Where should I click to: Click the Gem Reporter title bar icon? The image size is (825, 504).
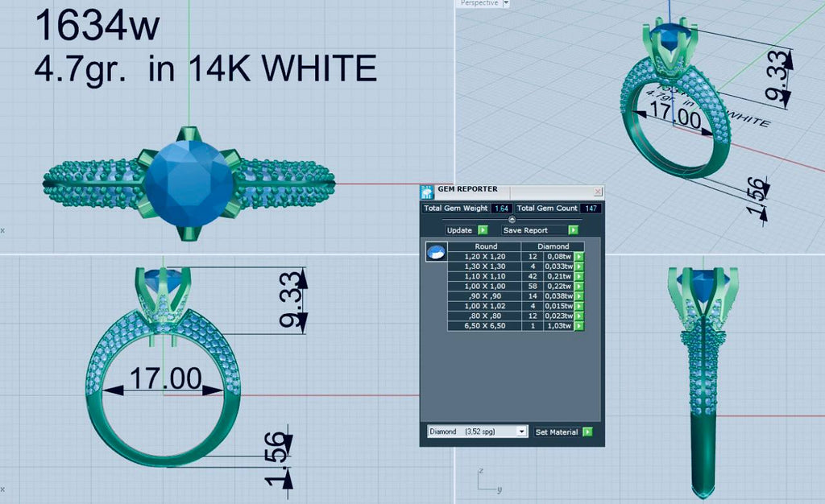click(x=429, y=191)
